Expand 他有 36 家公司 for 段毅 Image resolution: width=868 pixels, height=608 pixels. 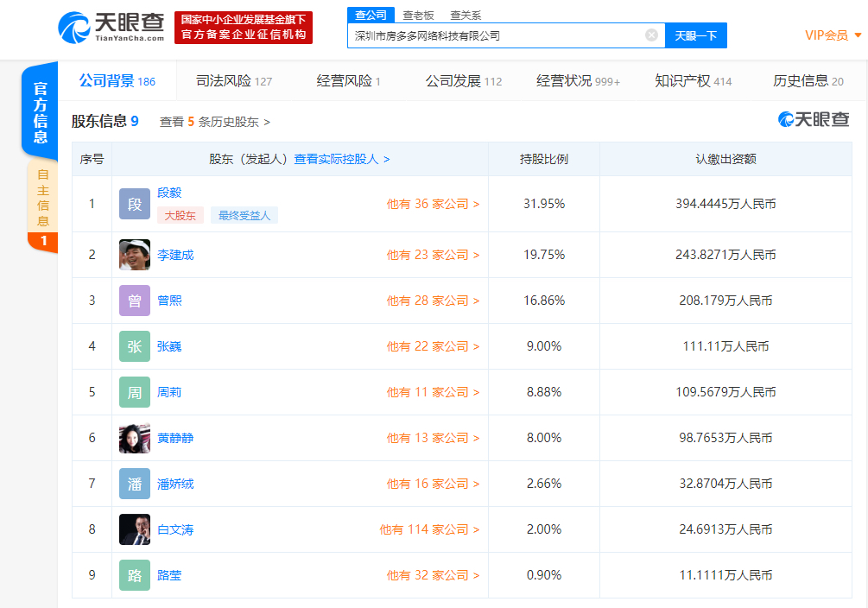click(x=433, y=204)
